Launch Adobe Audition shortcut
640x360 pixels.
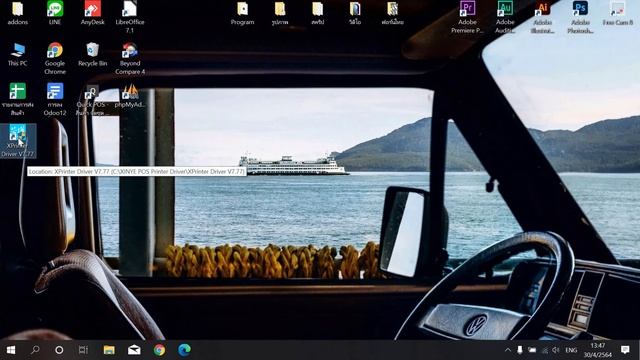(505, 16)
